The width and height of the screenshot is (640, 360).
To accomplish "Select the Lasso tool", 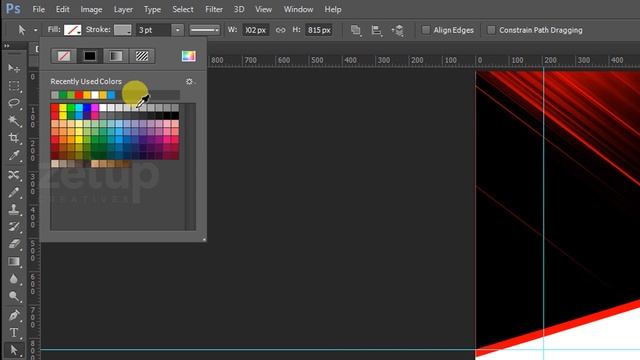I will pyautogui.click(x=14, y=103).
